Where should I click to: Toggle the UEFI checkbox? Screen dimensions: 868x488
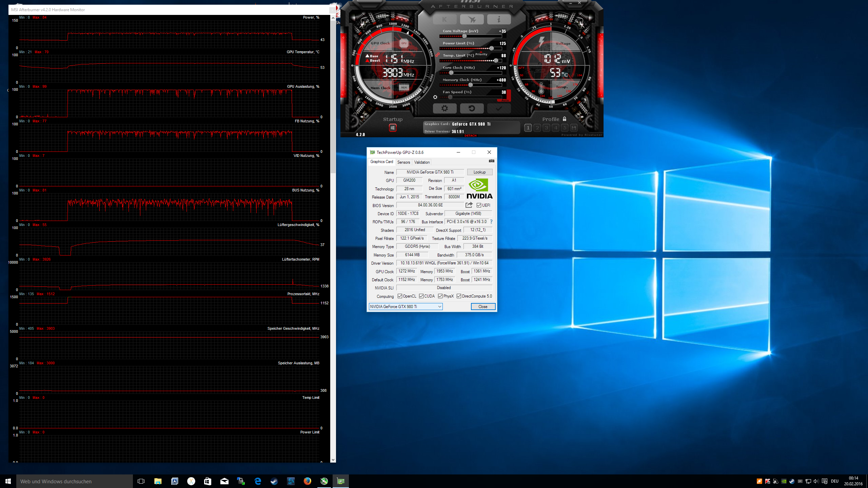click(479, 205)
